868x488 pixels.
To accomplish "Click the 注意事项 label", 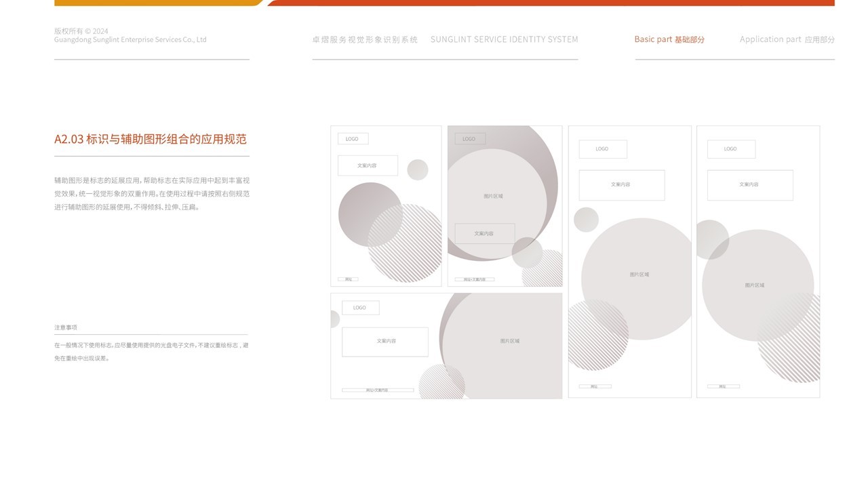I will coord(66,326).
